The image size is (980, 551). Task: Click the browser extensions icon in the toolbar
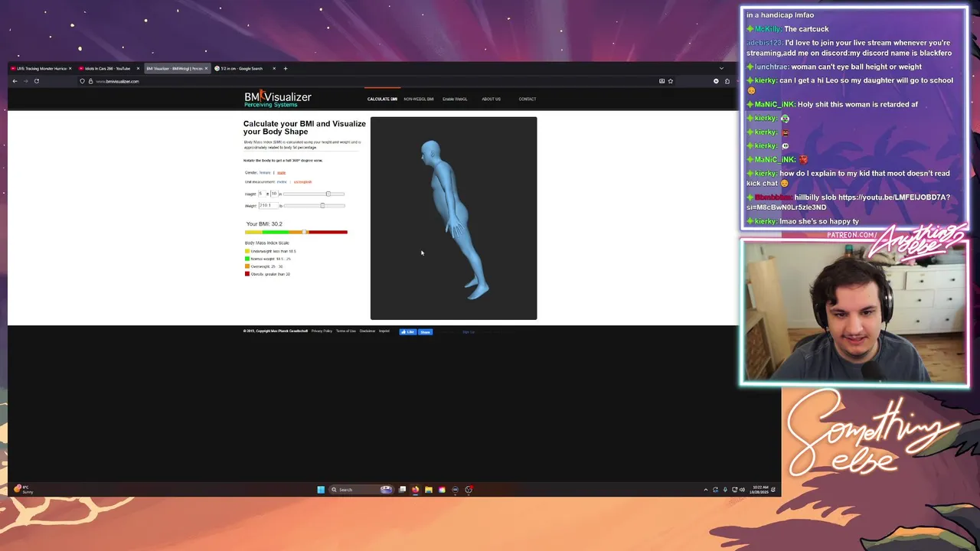point(727,81)
